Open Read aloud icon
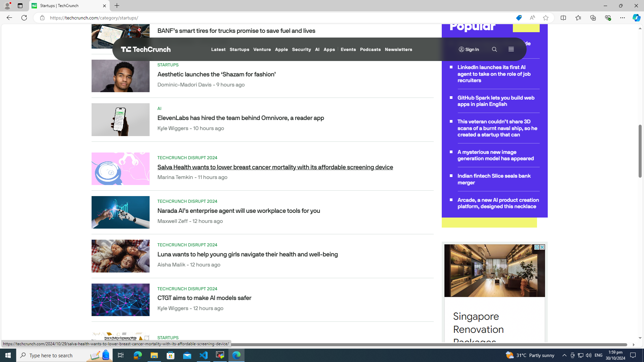 coord(532,18)
